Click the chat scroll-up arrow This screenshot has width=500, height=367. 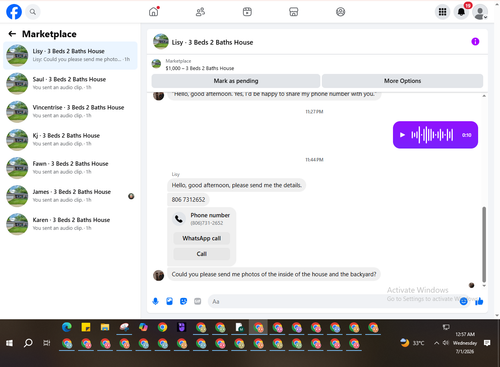[484, 96]
